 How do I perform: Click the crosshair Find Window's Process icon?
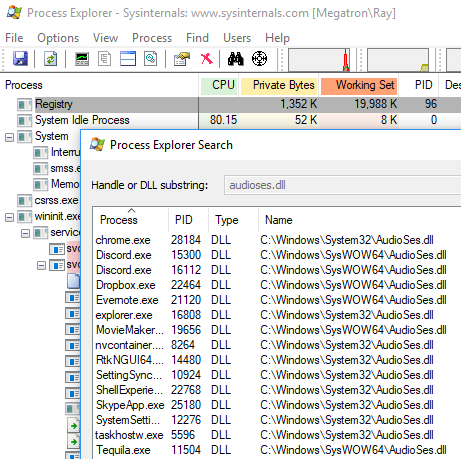point(259,59)
